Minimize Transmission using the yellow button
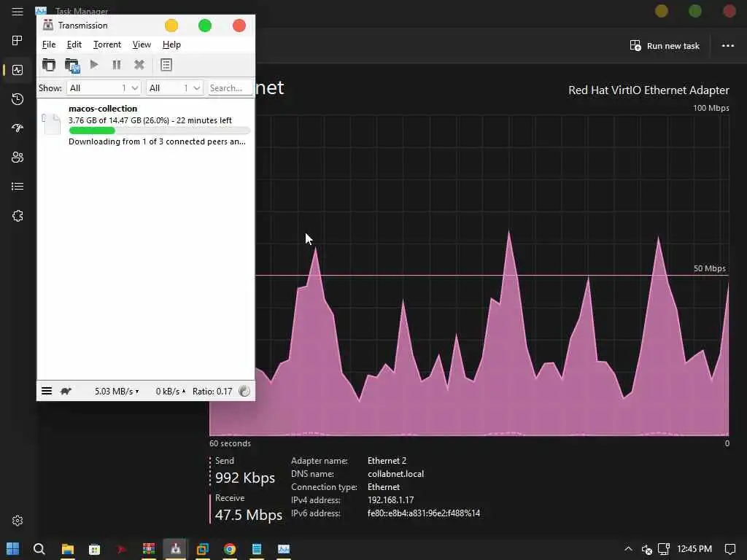The height and width of the screenshot is (560, 747). coord(171,26)
